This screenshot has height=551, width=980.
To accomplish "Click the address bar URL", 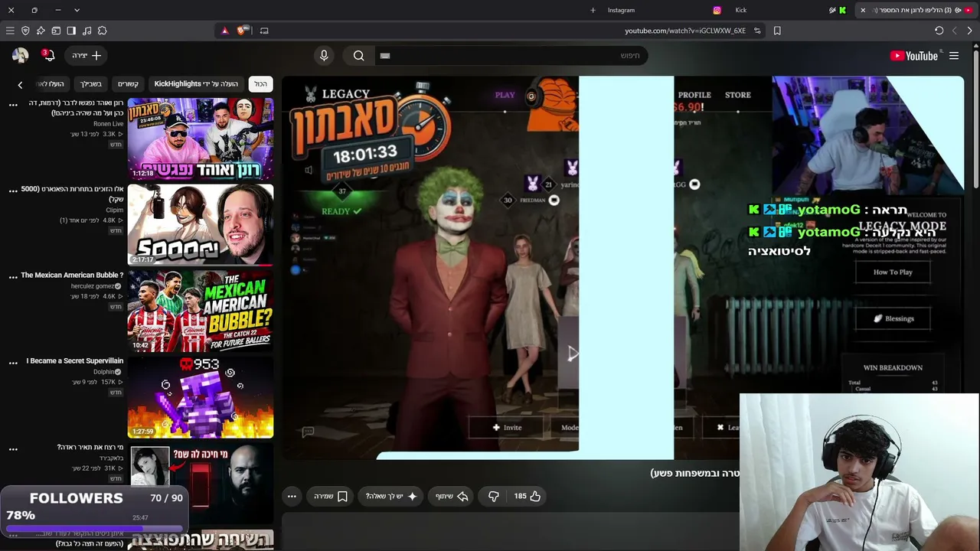I will point(685,31).
